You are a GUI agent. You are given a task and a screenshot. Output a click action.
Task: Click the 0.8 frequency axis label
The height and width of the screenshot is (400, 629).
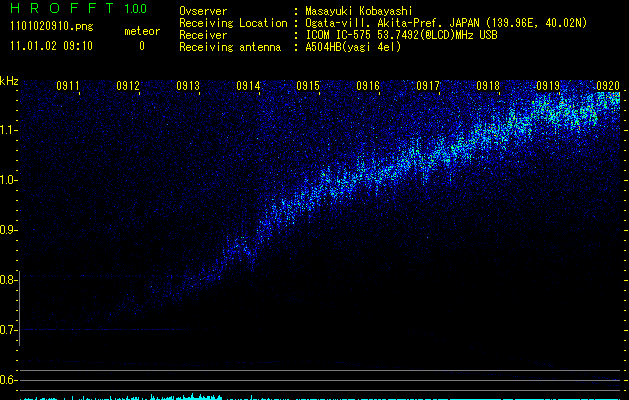pyautogui.click(x=8, y=280)
